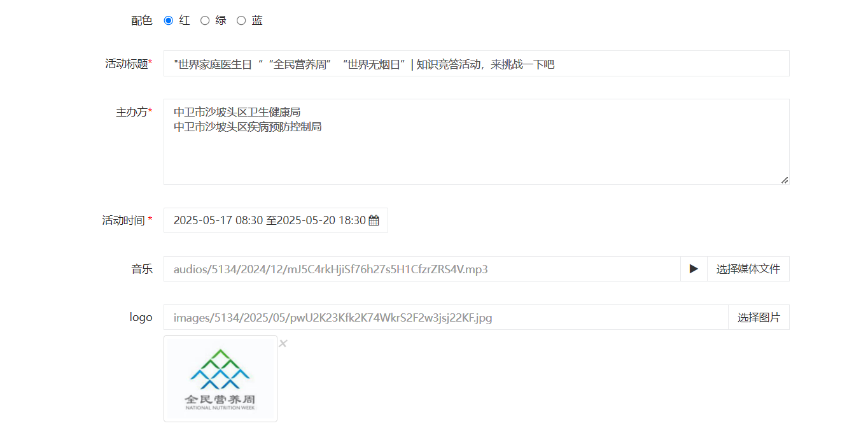Click the 活动标题 text input field

point(476,64)
